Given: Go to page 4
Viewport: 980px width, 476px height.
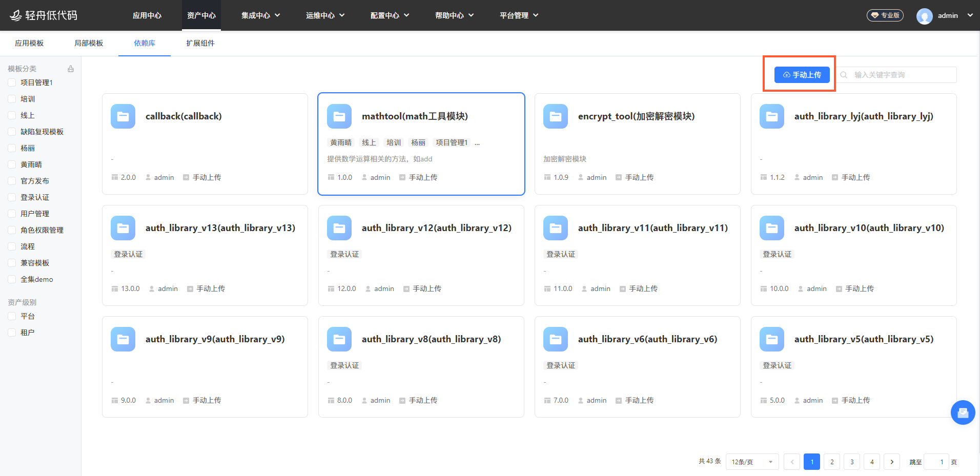Looking at the screenshot, I should pyautogui.click(x=872, y=462).
